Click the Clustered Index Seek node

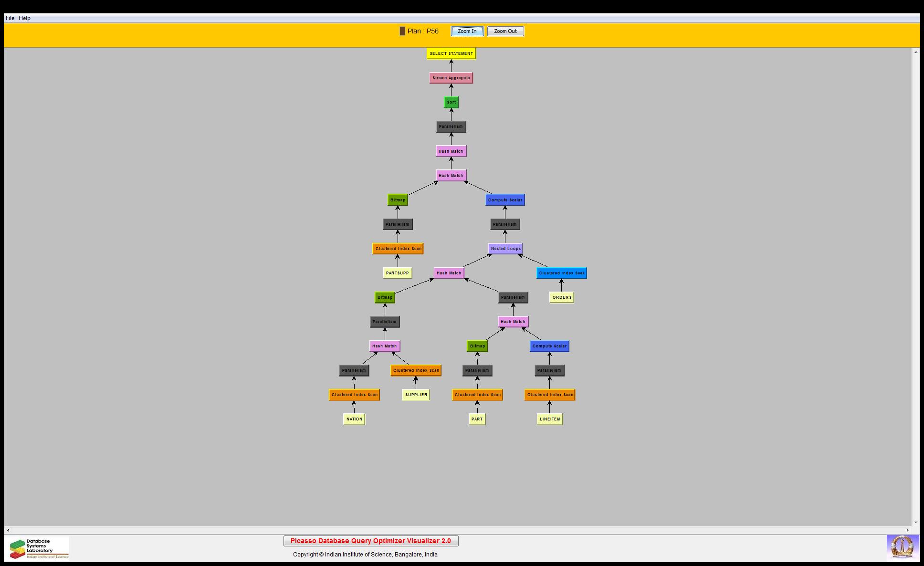(561, 273)
